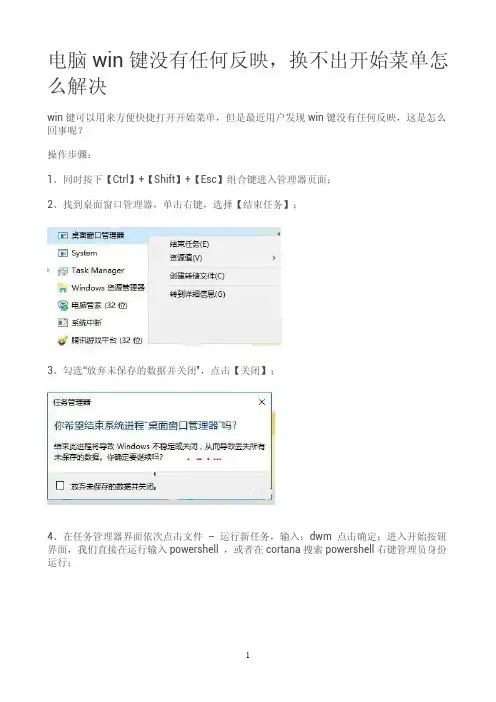The image size is (496, 702).
Task: Open the 资源值(V) submenu arrow
Action: (x=274, y=258)
